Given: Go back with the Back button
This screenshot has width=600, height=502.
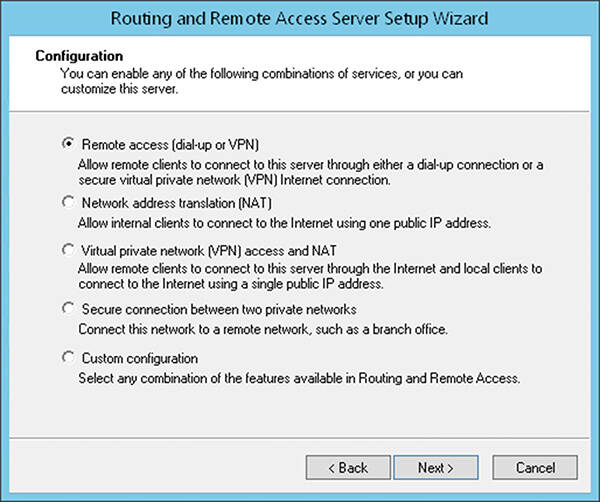Looking at the screenshot, I should [x=348, y=467].
